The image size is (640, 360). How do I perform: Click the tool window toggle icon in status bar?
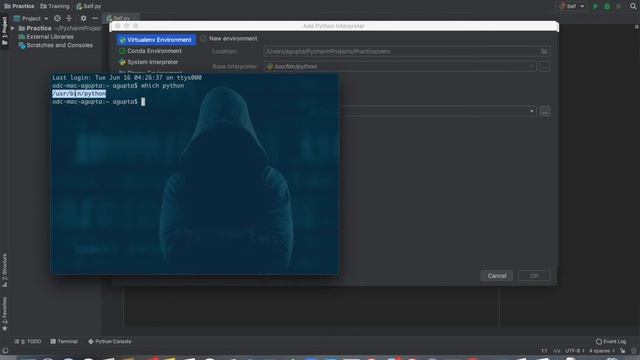[5, 351]
